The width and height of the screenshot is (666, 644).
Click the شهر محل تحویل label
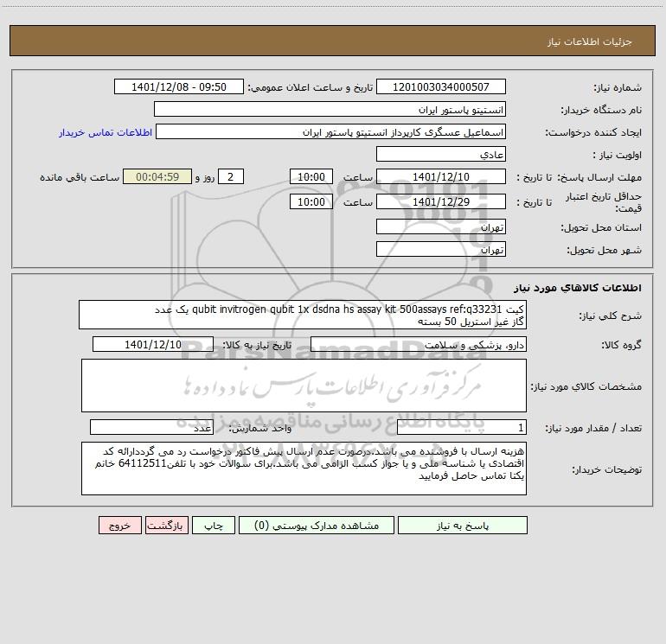click(x=605, y=251)
